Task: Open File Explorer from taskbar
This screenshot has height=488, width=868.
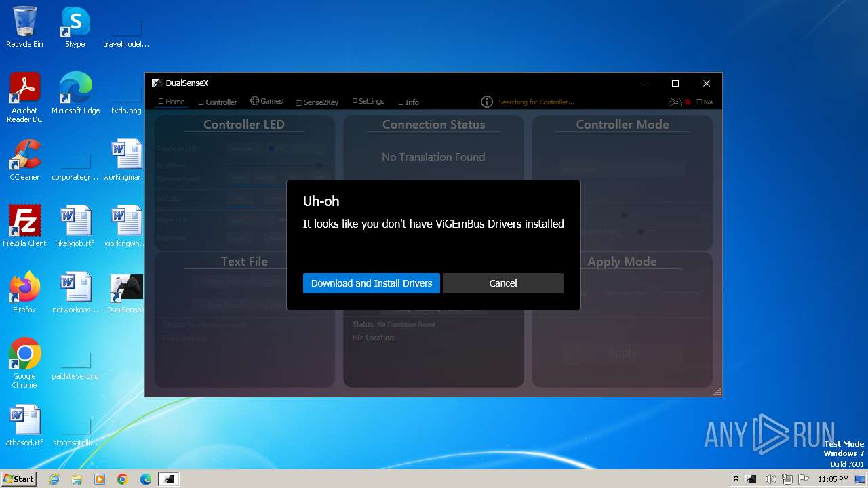Action: tap(77, 479)
